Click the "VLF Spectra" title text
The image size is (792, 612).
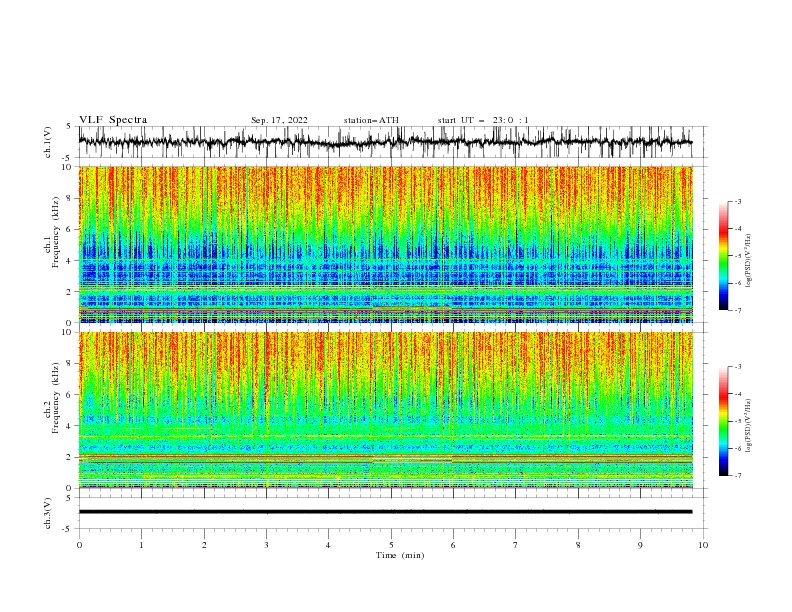pyautogui.click(x=113, y=120)
